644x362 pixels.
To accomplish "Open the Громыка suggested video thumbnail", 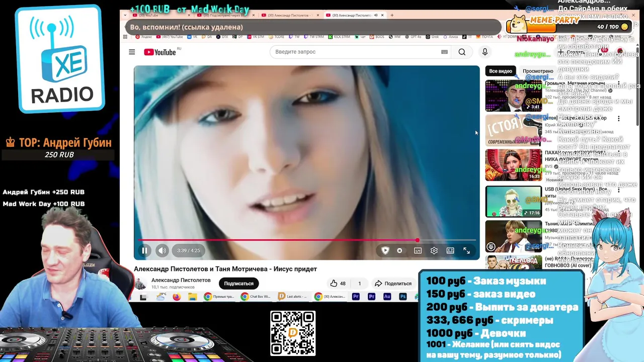I will tap(513, 96).
